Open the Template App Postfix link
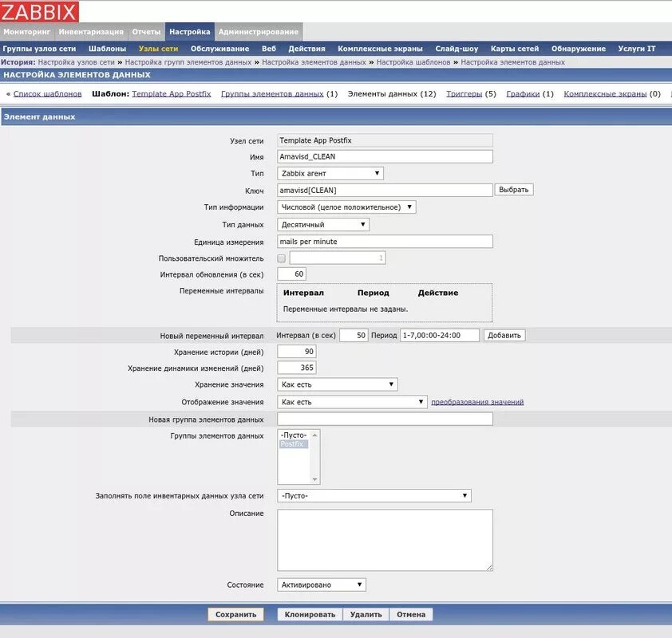 tap(172, 94)
